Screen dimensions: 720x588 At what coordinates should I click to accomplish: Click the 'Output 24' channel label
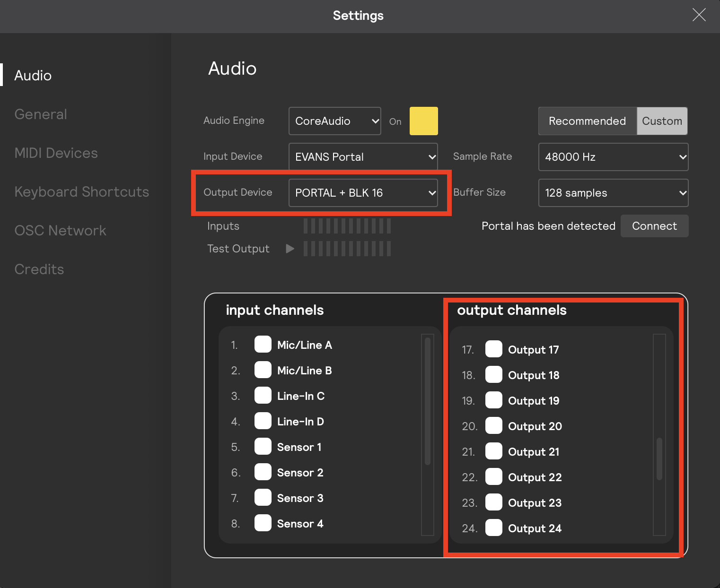pyautogui.click(x=535, y=528)
